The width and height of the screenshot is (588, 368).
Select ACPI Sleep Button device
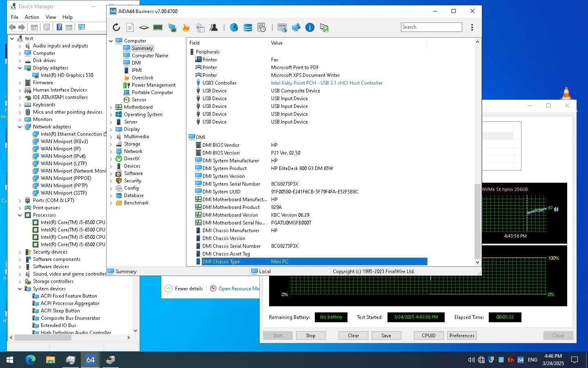coord(60,311)
